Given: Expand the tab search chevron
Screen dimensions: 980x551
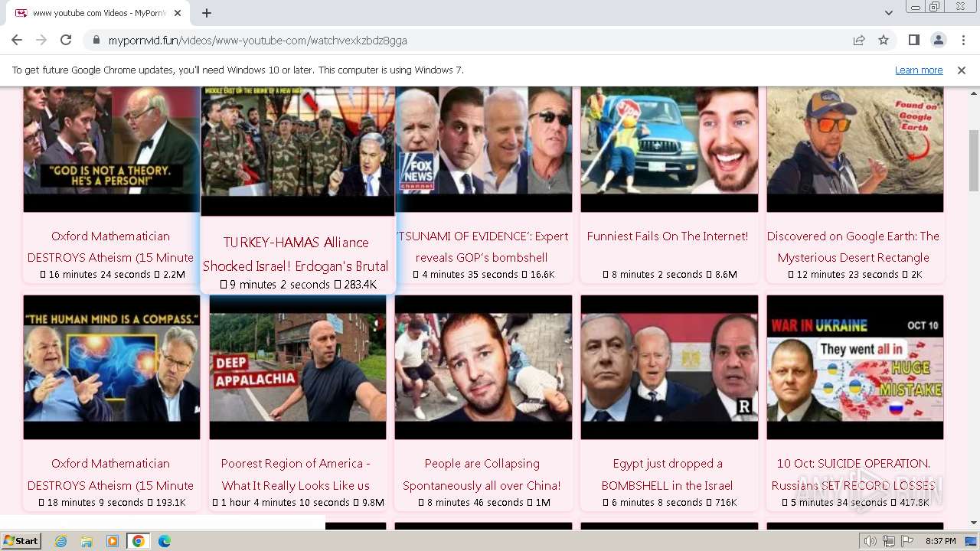Looking at the screenshot, I should point(888,13).
